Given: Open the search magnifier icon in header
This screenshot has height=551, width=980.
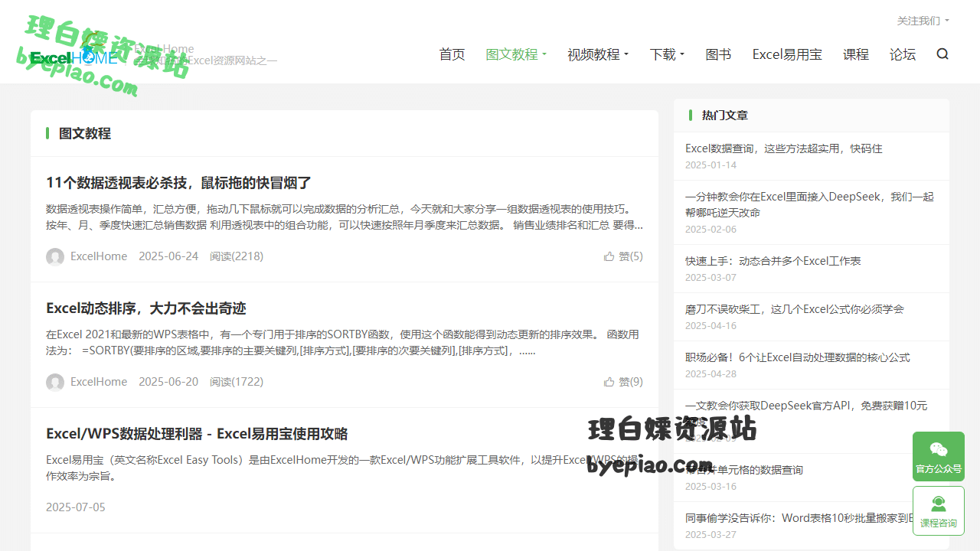Looking at the screenshot, I should 942,54.
